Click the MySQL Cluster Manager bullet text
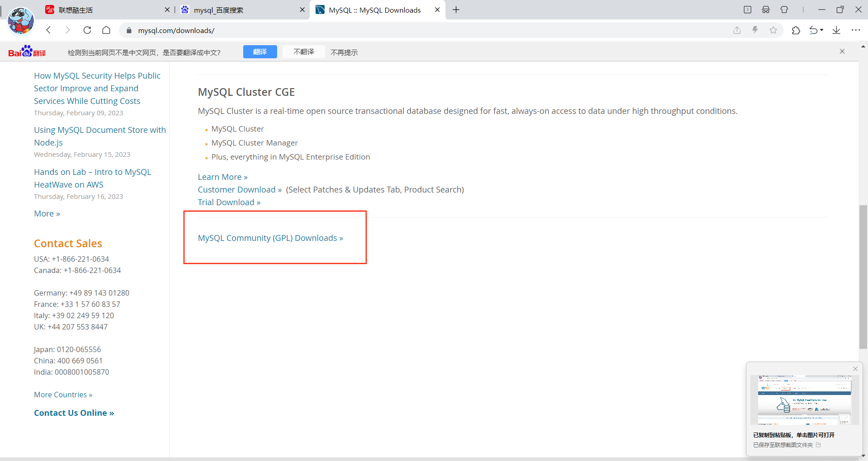The height and width of the screenshot is (461, 868). (255, 143)
